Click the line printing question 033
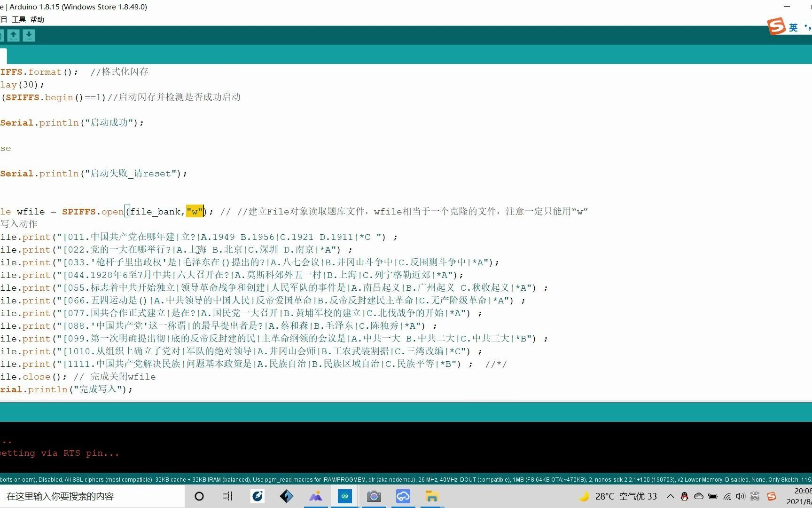Screen dimensions: 812x508 tap(250, 262)
